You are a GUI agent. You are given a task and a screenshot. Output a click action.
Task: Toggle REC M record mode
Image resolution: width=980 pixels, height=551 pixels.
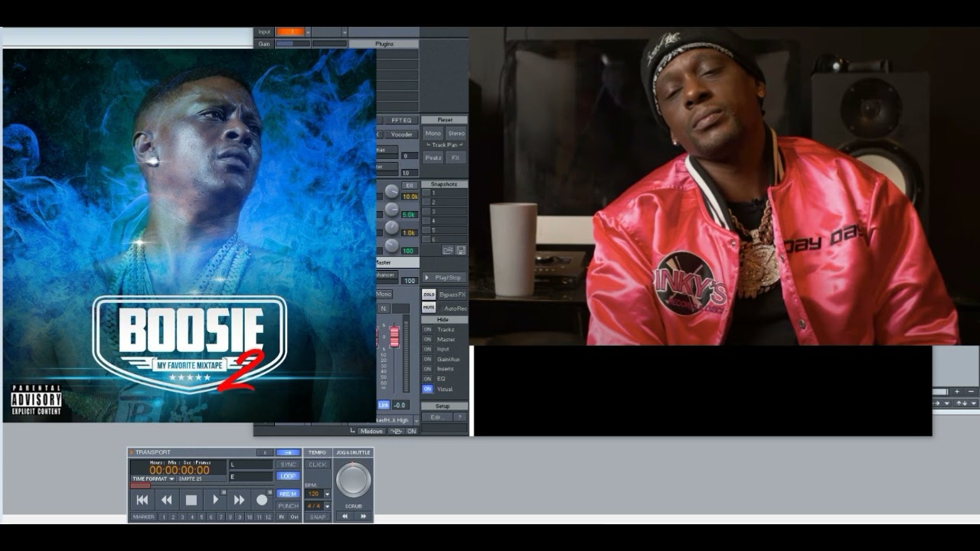(288, 494)
